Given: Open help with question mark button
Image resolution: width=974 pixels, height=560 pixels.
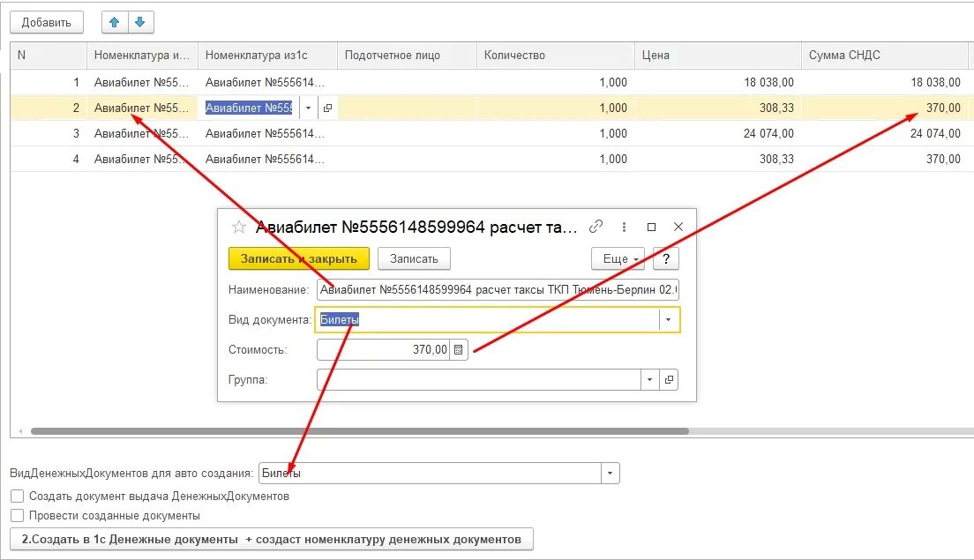Looking at the screenshot, I should pyautogui.click(x=666, y=259).
